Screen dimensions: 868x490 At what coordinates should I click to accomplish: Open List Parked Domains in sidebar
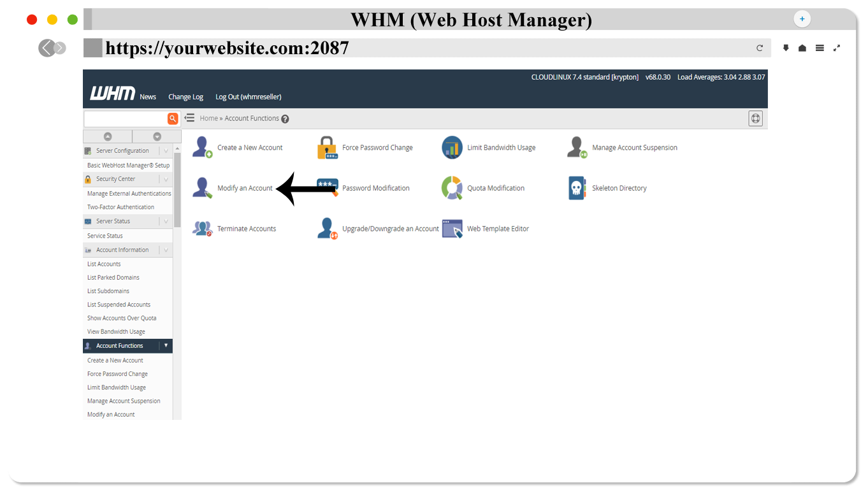click(x=113, y=277)
